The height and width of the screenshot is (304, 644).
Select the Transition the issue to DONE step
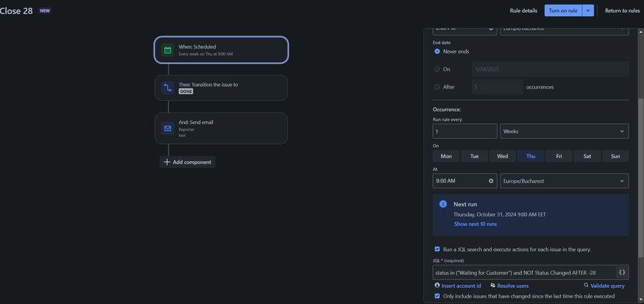(221, 88)
